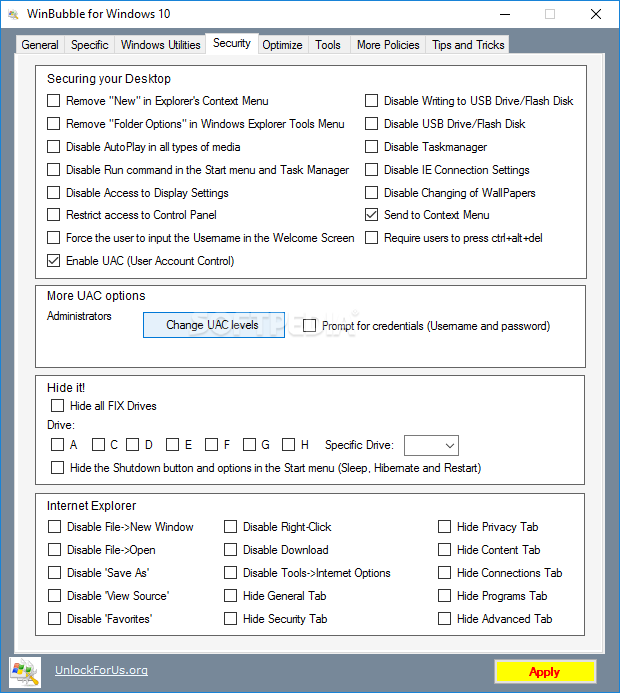Check Disable File->Open

point(54,550)
